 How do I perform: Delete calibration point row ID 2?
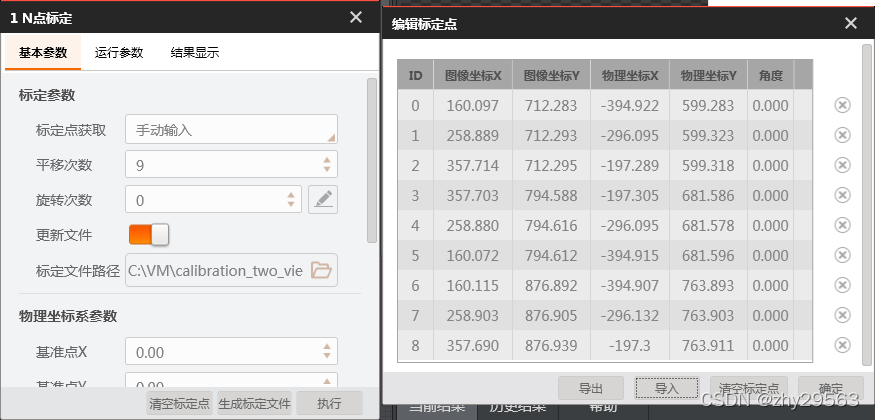[x=842, y=165]
